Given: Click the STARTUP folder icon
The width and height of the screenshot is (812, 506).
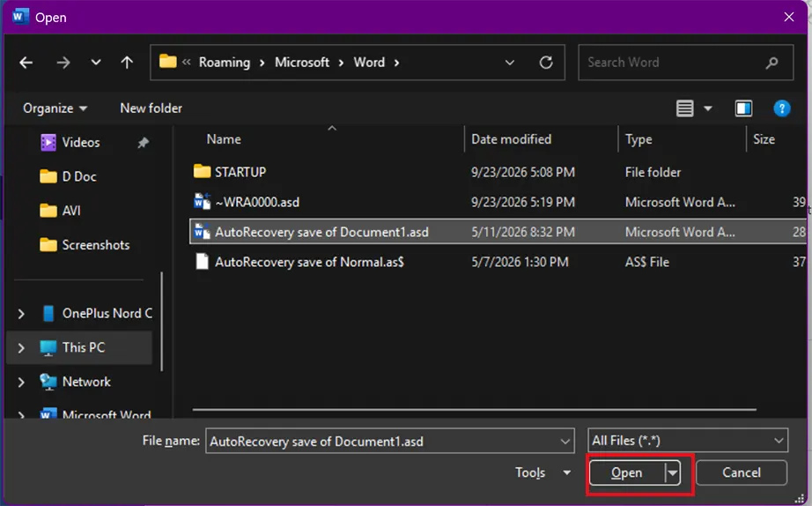Looking at the screenshot, I should (x=202, y=171).
